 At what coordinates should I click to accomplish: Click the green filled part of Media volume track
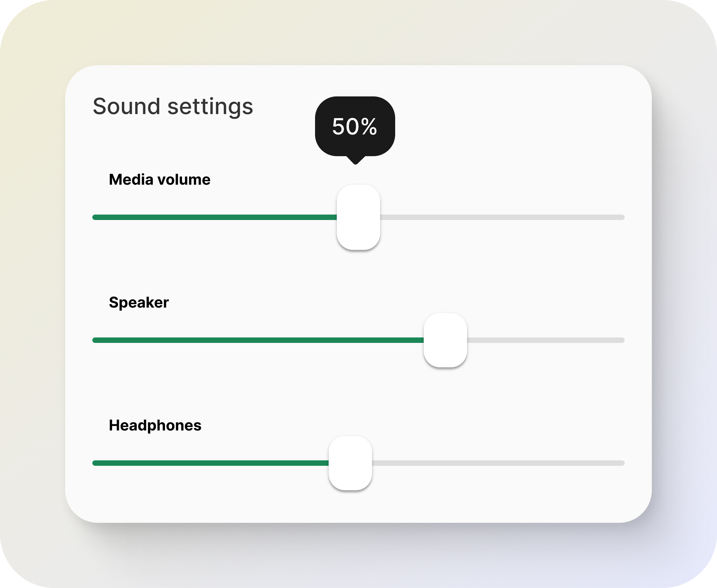(214, 217)
